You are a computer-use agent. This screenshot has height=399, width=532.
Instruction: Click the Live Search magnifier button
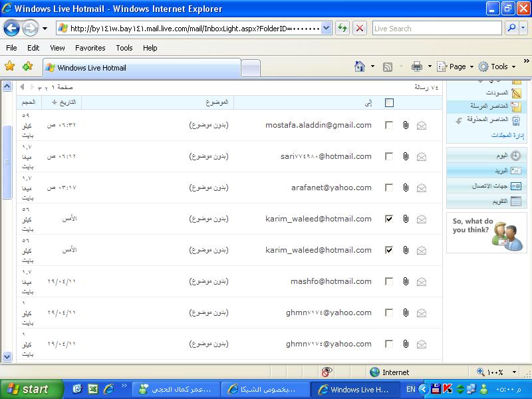pos(511,28)
